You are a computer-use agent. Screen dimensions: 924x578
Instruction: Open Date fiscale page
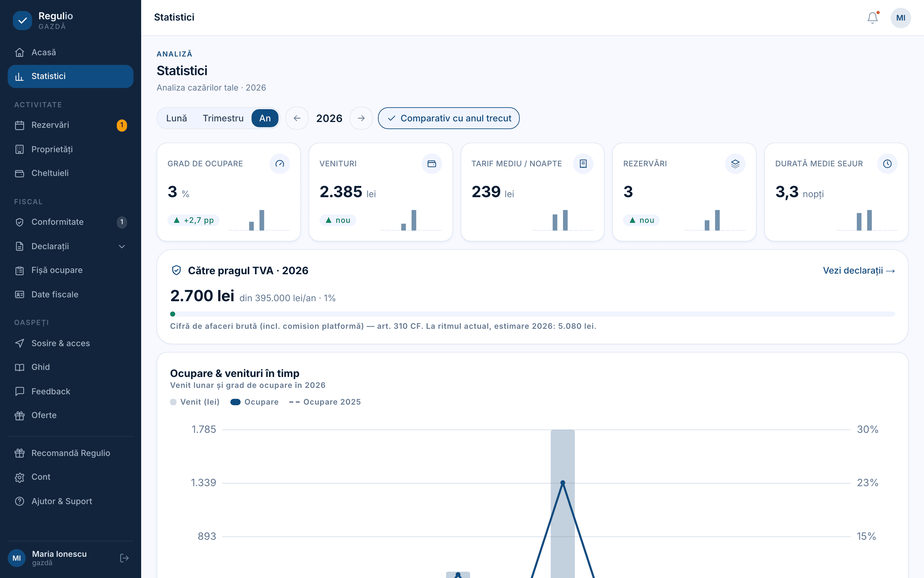point(70,294)
